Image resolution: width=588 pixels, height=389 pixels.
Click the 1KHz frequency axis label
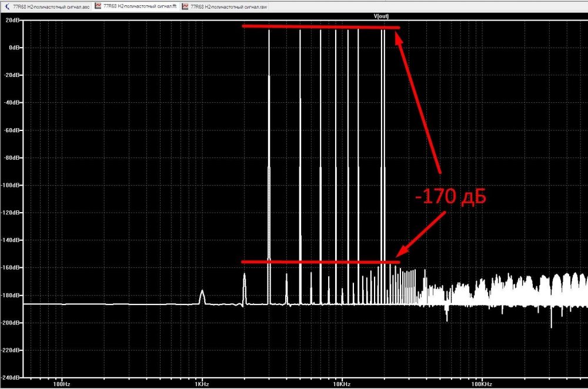(x=202, y=384)
